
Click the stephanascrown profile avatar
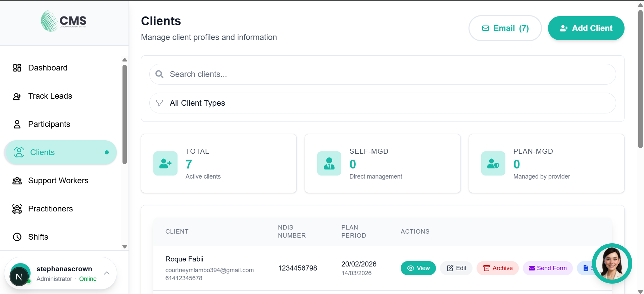point(19,276)
